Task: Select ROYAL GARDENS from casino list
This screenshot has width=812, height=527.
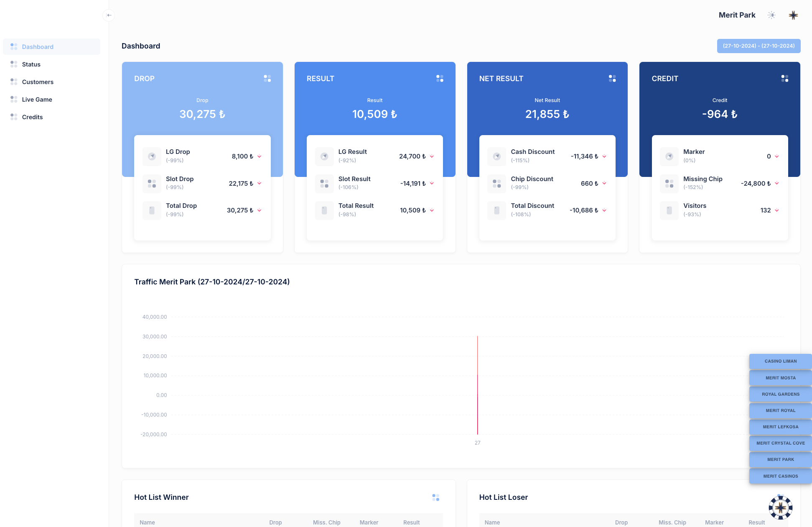Action: (780, 394)
